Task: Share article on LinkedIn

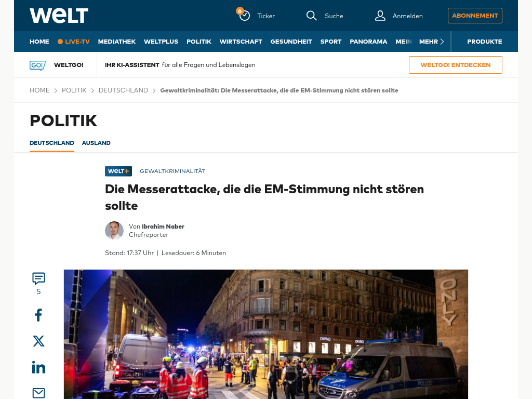Action: pyautogui.click(x=38, y=367)
